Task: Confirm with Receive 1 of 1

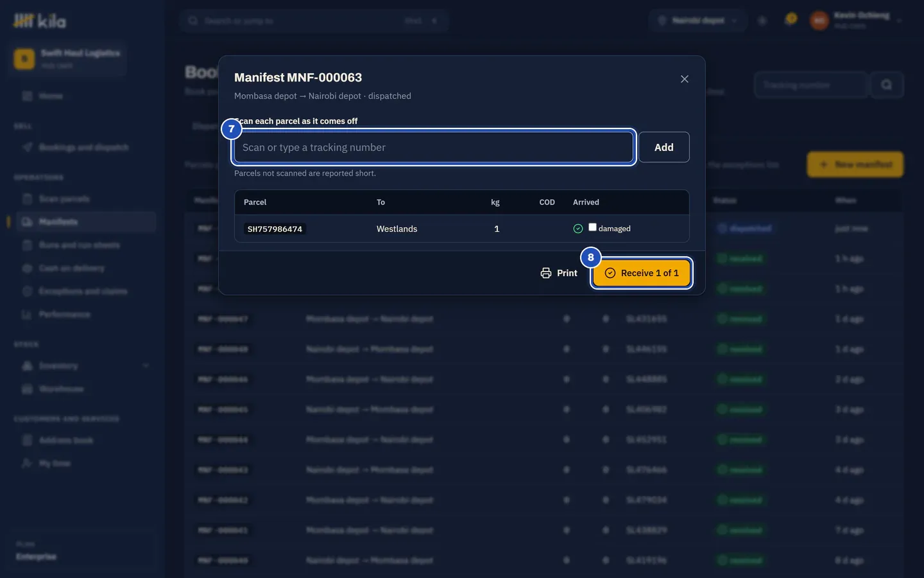Action: (641, 273)
